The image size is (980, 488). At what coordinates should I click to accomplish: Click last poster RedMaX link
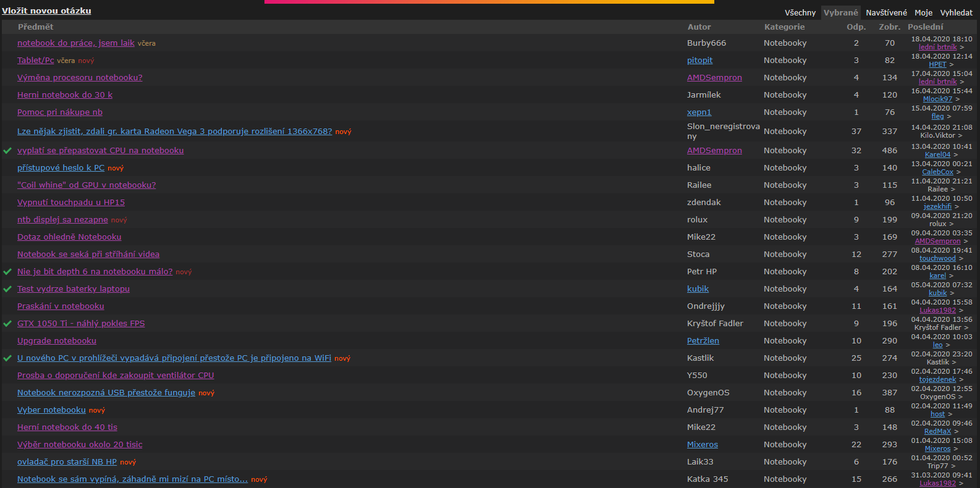pos(937,431)
